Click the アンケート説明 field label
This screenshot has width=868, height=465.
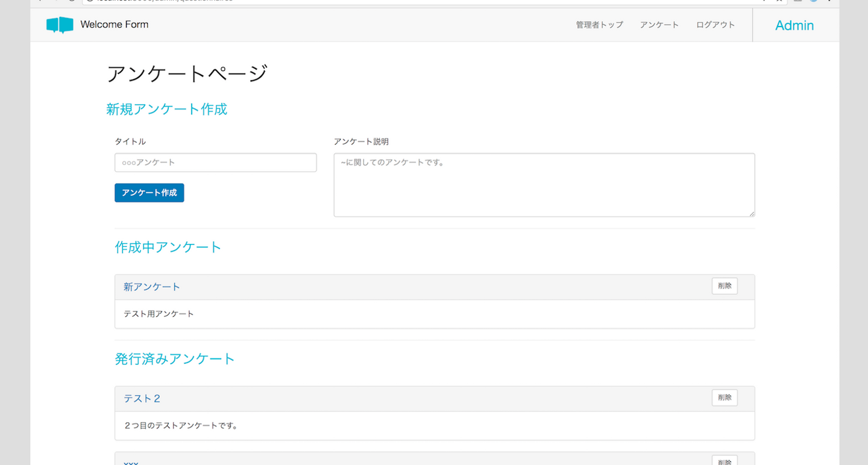[361, 142]
